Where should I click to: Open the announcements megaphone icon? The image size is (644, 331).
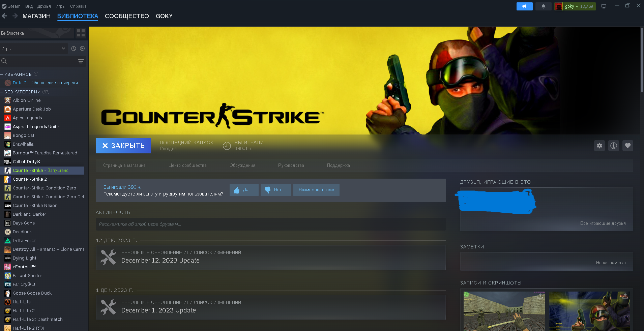point(524,6)
